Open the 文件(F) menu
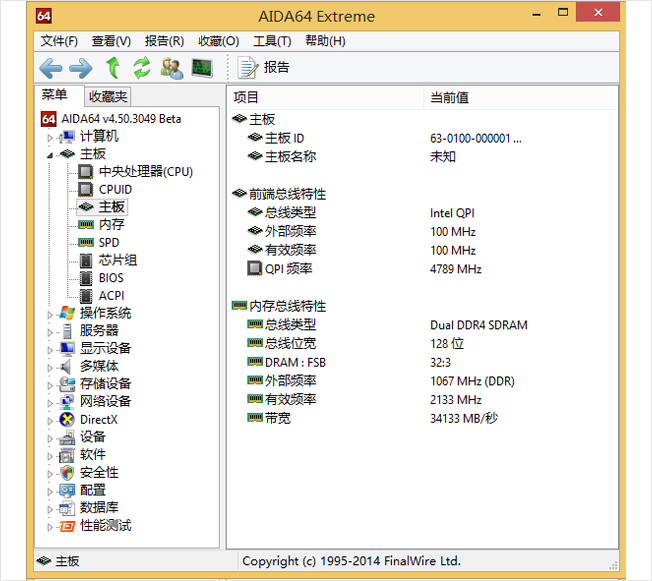 (x=59, y=41)
